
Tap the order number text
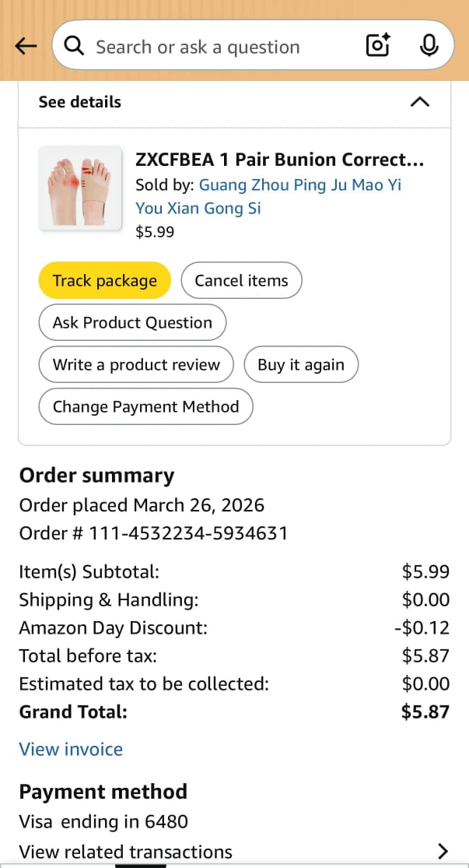click(x=153, y=533)
